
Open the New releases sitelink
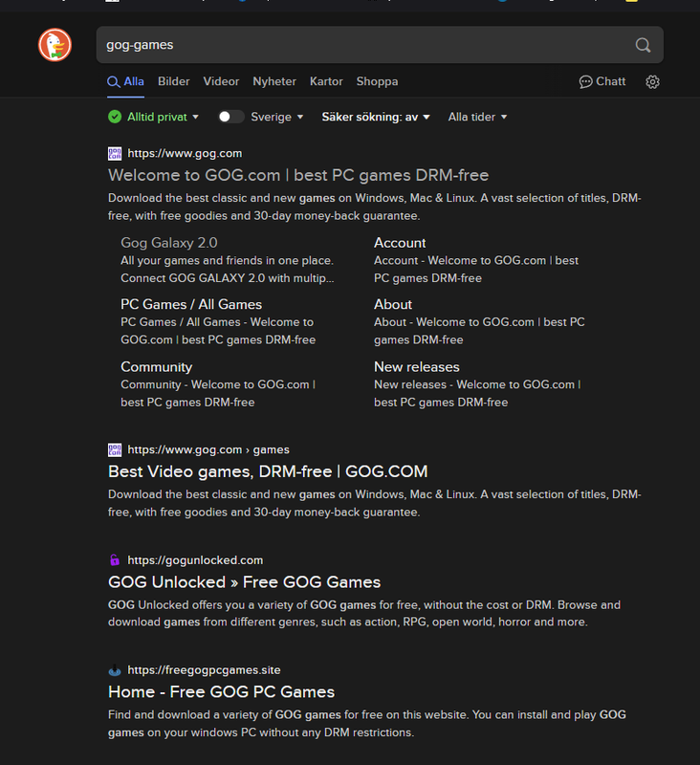coord(417,367)
